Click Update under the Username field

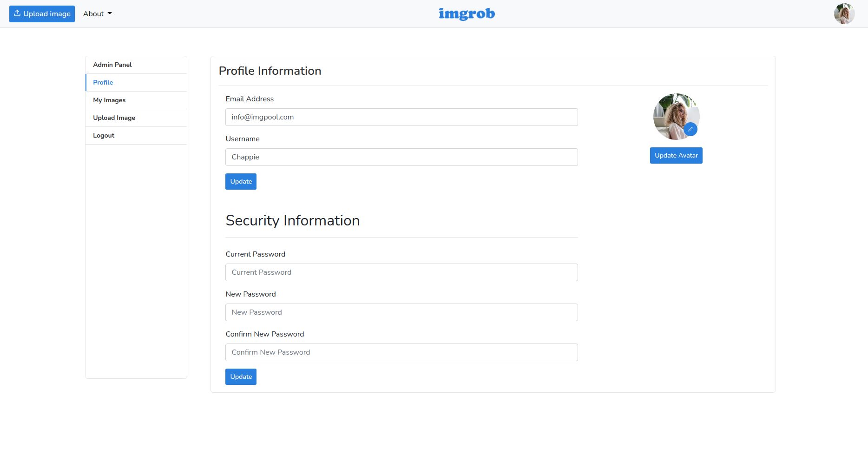(241, 181)
